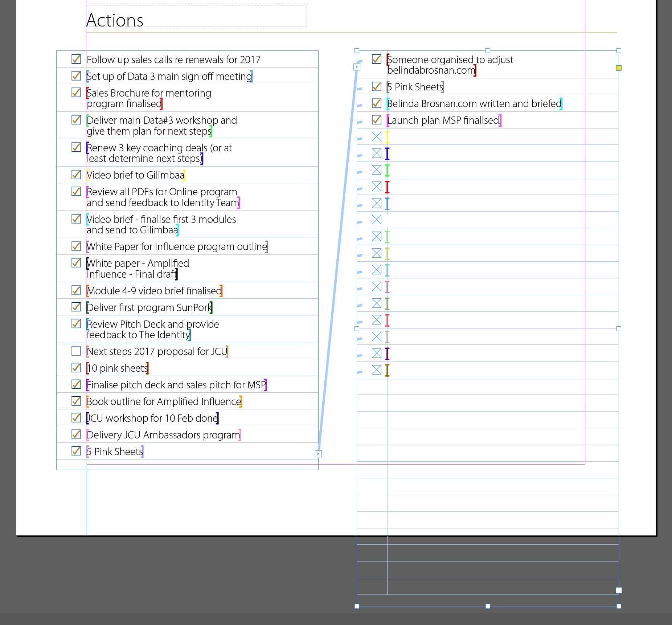Click the in port of right text frame
Image resolution: width=672 pixels, height=625 pixels.
tap(357, 67)
